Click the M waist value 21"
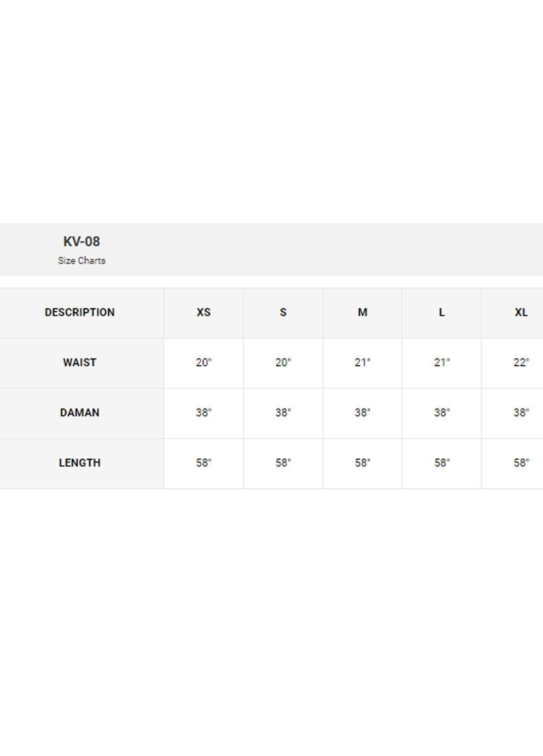The image size is (543, 756). (x=363, y=362)
